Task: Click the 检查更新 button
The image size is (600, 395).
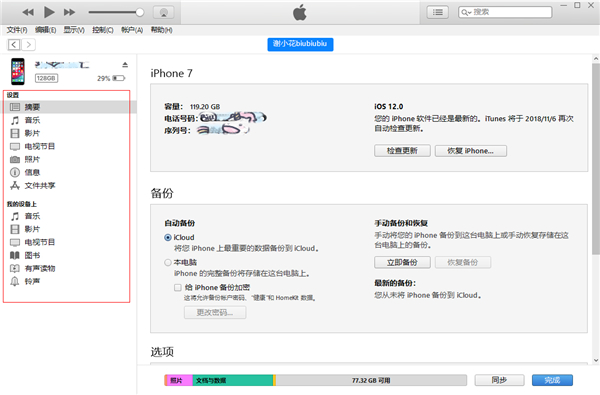Action: 402,151
